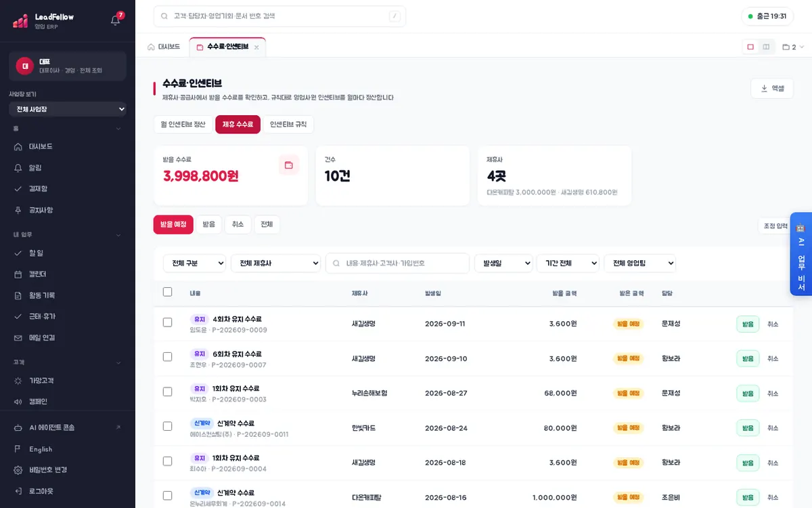Image resolution: width=812 pixels, height=508 pixels.
Task: Open 가망고객 icon under 고객
Action: [x=18, y=381]
